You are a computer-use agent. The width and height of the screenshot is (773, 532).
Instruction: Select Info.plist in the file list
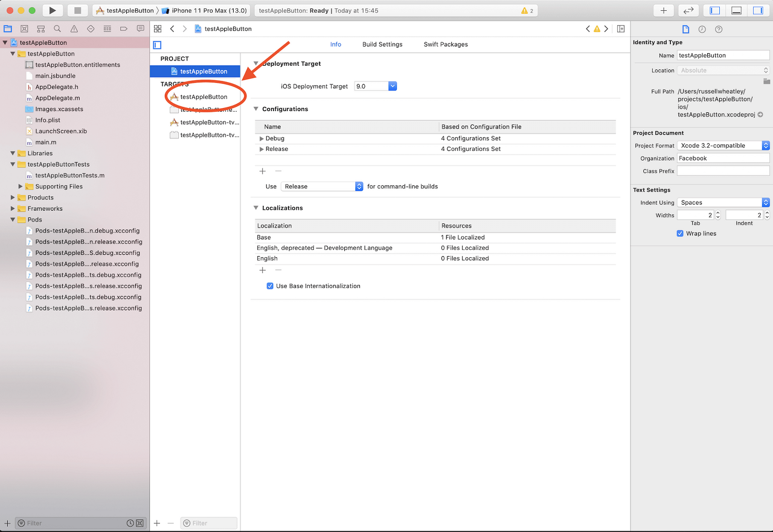[x=48, y=120]
